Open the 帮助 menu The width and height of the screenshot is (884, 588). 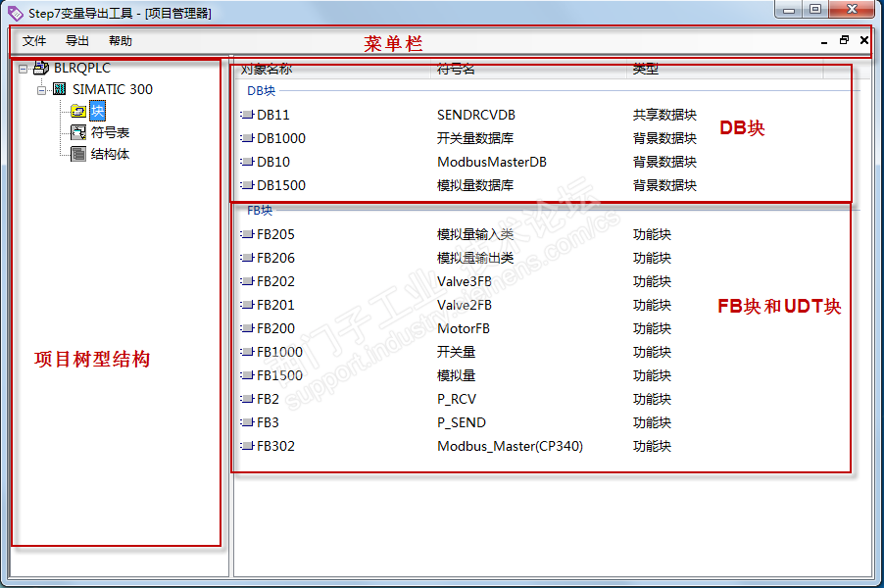[121, 41]
